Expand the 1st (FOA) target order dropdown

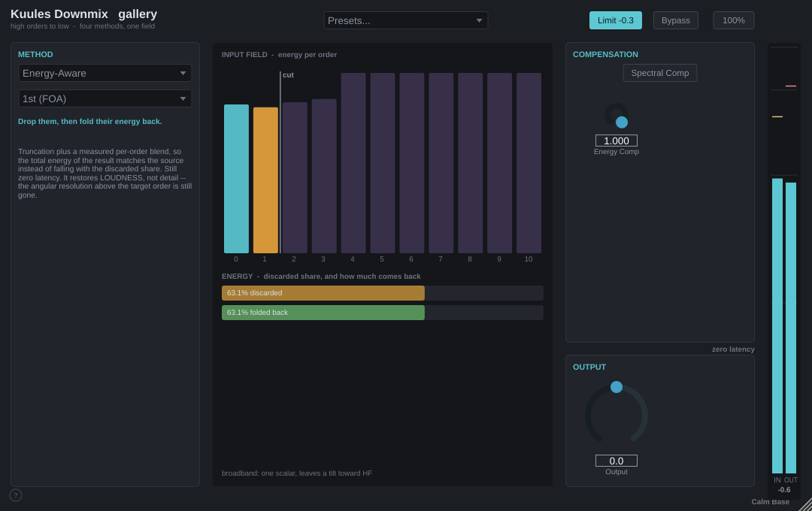[x=105, y=98]
